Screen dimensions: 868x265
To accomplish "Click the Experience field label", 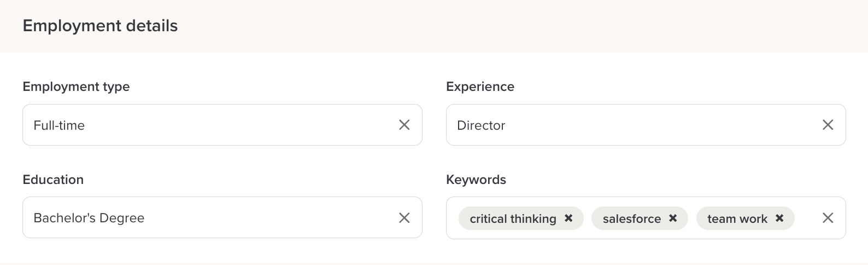I will [x=480, y=87].
